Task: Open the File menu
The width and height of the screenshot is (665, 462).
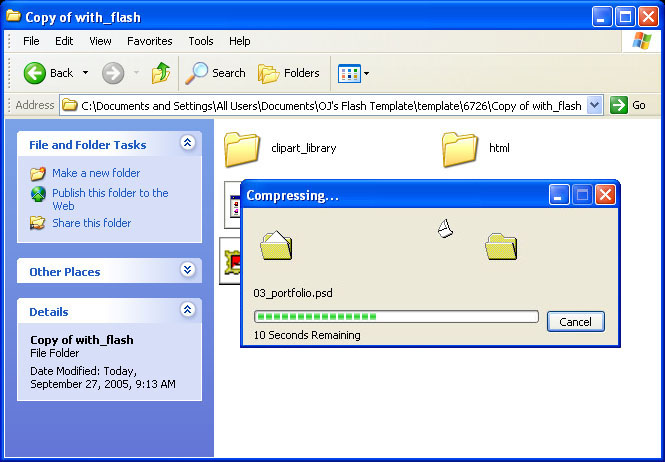Action: click(x=31, y=41)
